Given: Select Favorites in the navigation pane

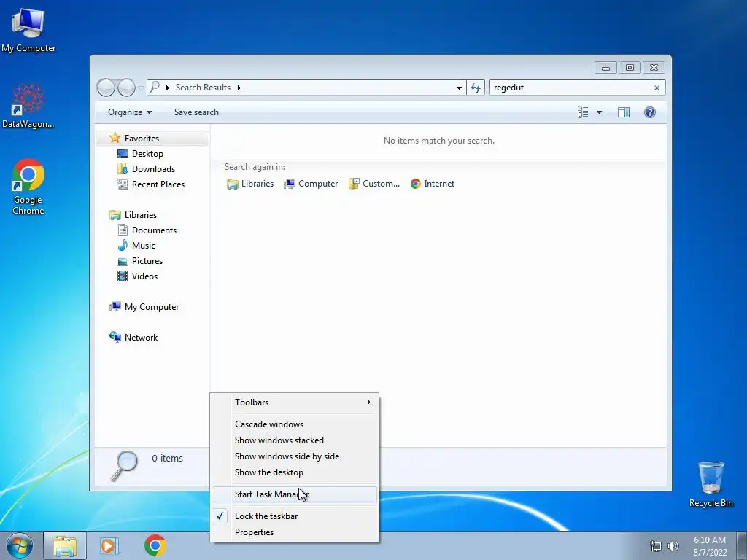Looking at the screenshot, I should pyautogui.click(x=152, y=138).
